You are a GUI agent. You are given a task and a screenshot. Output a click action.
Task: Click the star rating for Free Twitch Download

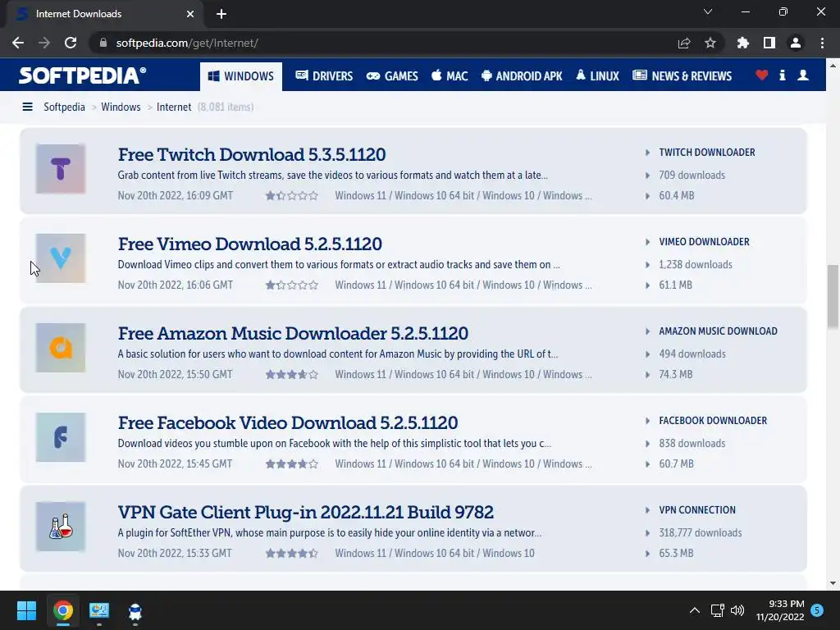[x=292, y=196]
